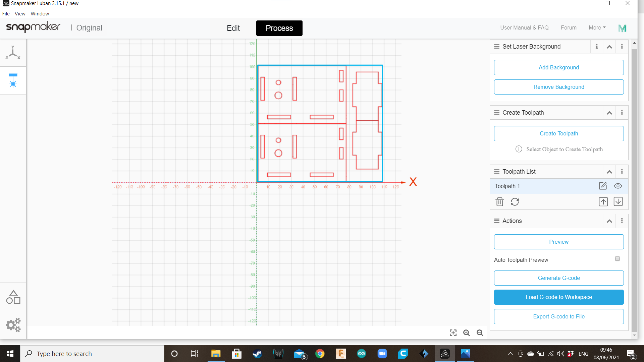Click Generate G-code button
The height and width of the screenshot is (362, 644).
[x=558, y=278]
